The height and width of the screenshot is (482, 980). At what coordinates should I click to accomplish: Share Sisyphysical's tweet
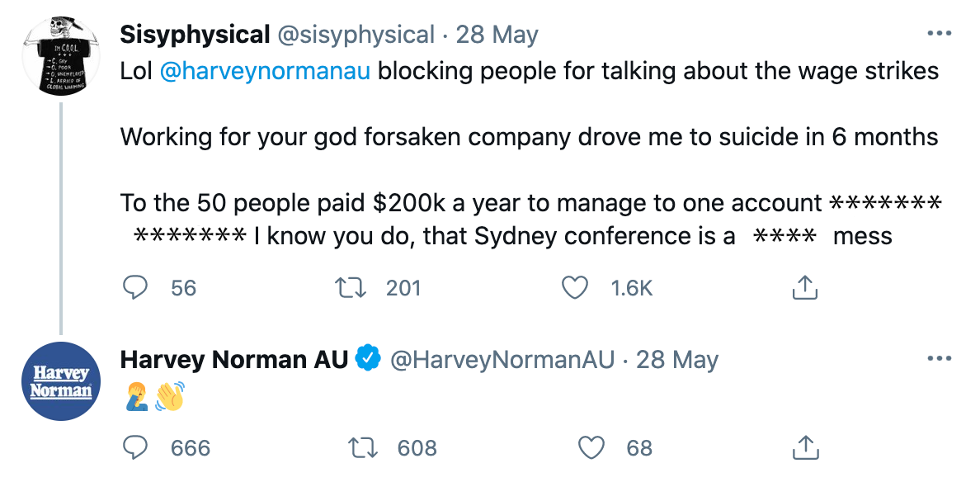pyautogui.click(x=803, y=287)
